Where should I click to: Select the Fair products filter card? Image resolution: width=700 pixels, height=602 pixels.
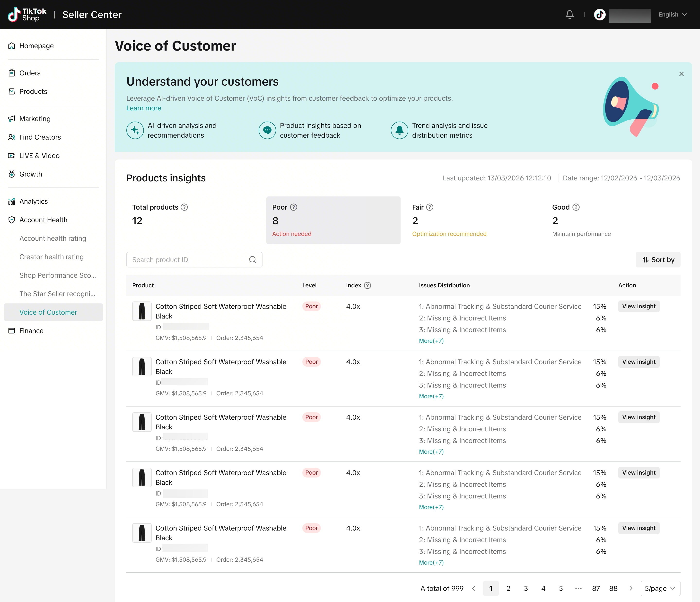[x=473, y=220]
